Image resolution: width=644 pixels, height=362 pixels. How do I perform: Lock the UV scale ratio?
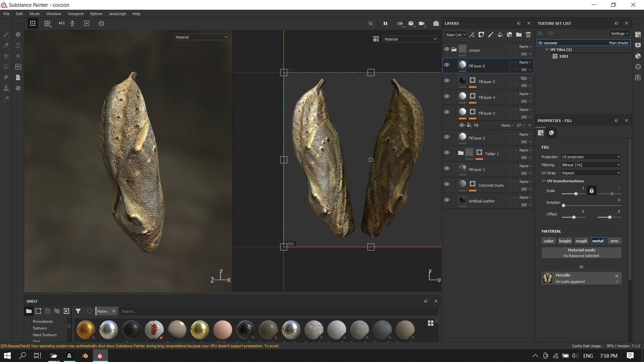pyautogui.click(x=592, y=191)
